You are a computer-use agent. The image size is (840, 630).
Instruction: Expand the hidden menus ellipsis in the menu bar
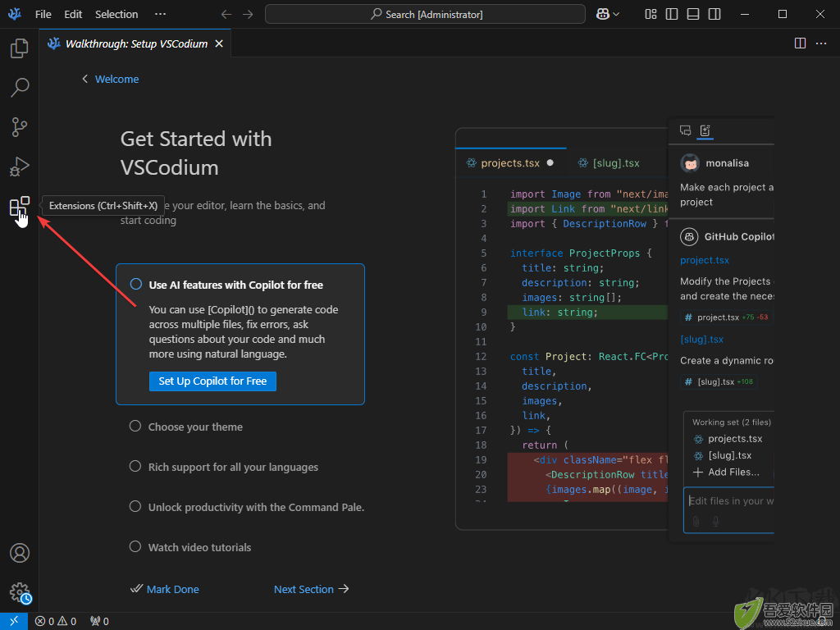pyautogui.click(x=160, y=14)
